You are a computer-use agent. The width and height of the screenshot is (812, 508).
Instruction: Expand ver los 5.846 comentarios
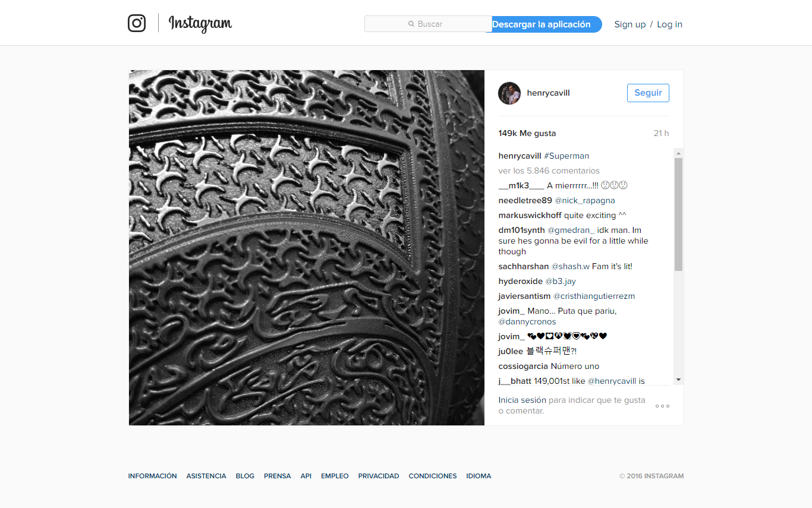pyautogui.click(x=549, y=171)
